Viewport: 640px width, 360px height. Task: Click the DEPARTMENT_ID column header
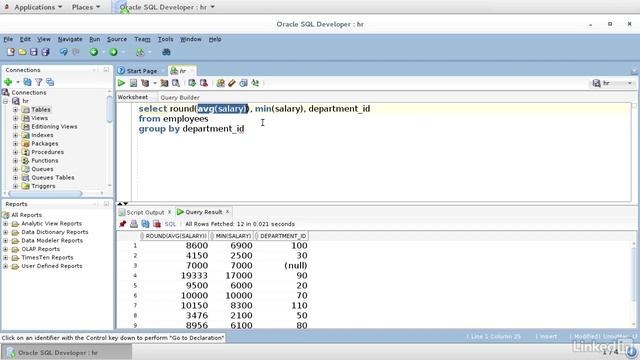(281, 236)
